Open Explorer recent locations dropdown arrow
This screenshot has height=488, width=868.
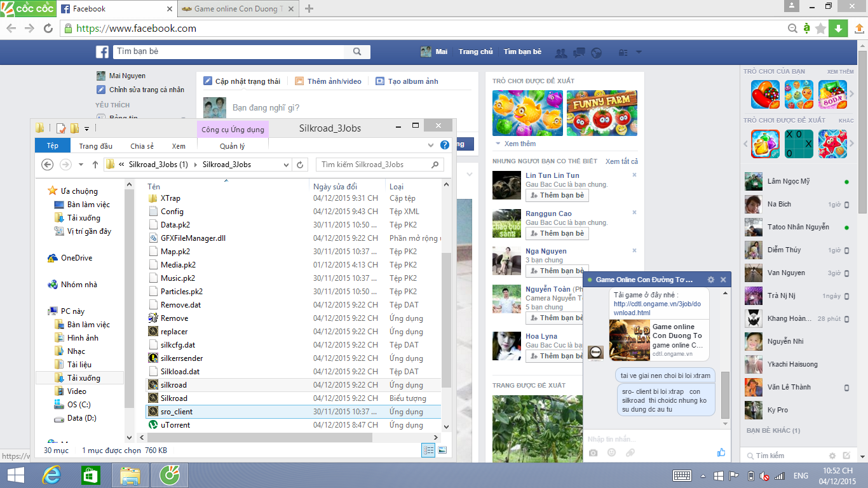point(81,165)
